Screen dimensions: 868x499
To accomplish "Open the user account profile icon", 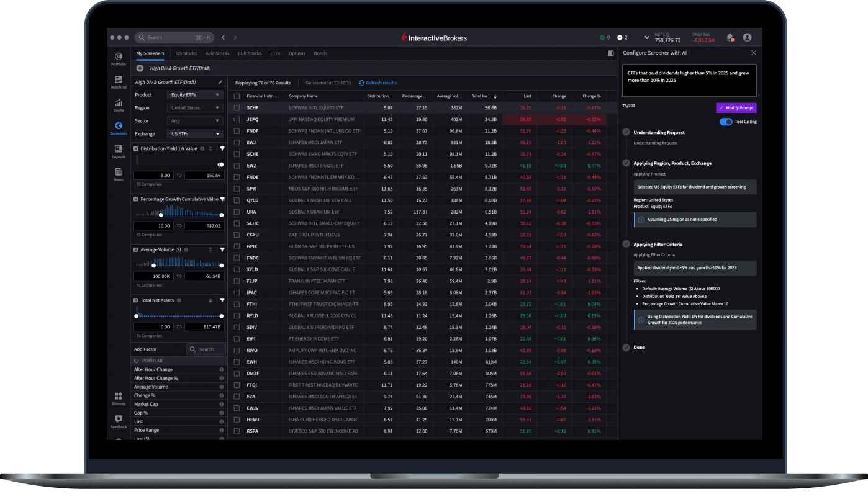I will point(747,37).
